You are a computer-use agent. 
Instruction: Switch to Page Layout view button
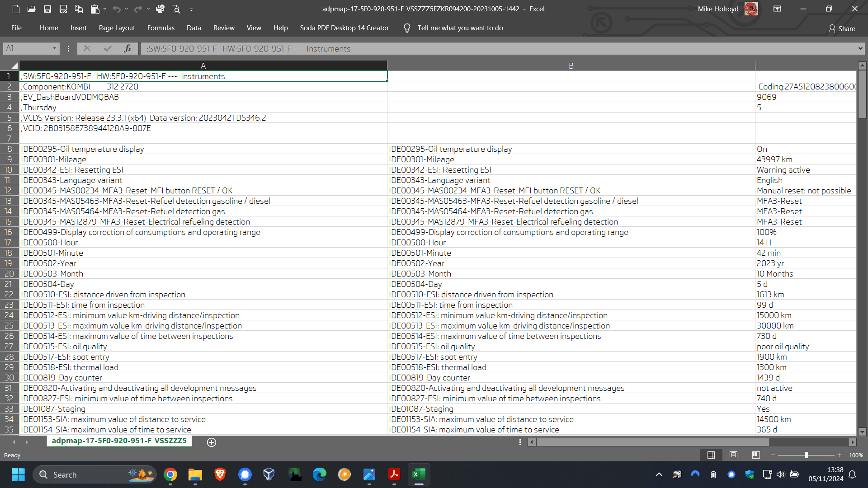[733, 455]
